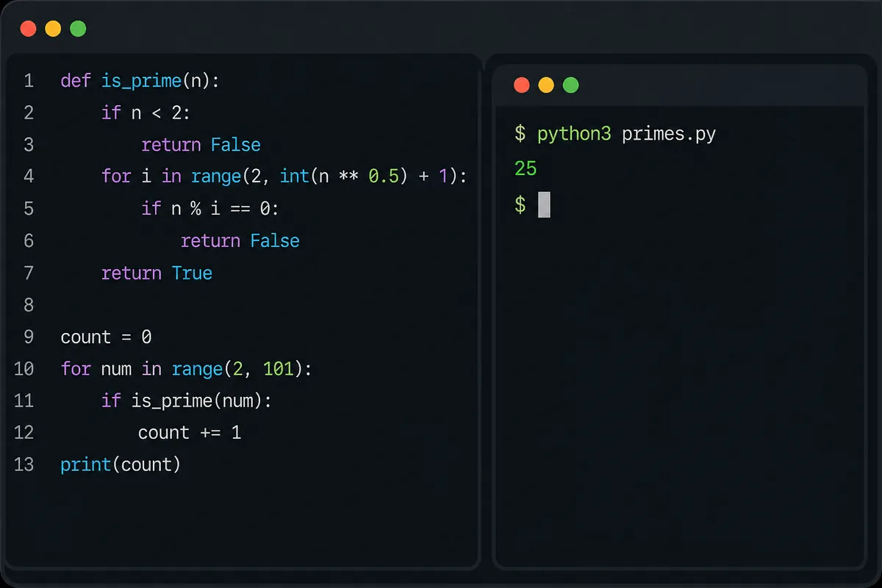This screenshot has width=882, height=588.
Task: Click 'count += 1' statement
Action: [x=190, y=432]
